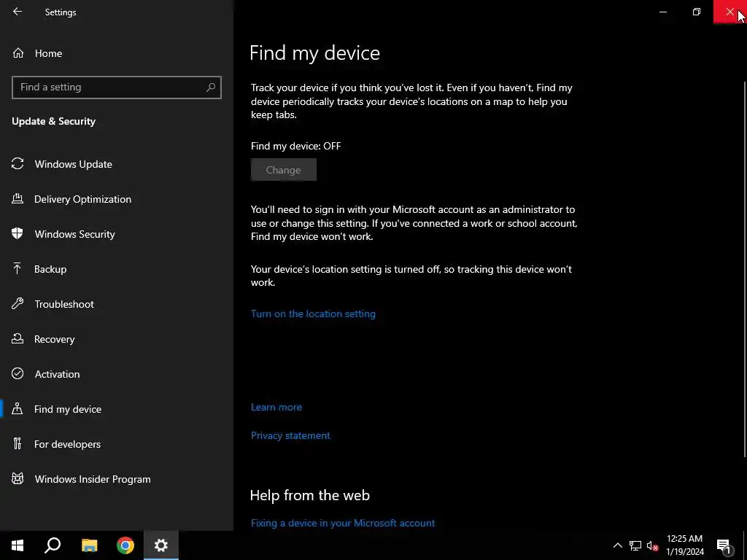Show hidden system tray icons
This screenshot has height=560, width=747.
617,545
